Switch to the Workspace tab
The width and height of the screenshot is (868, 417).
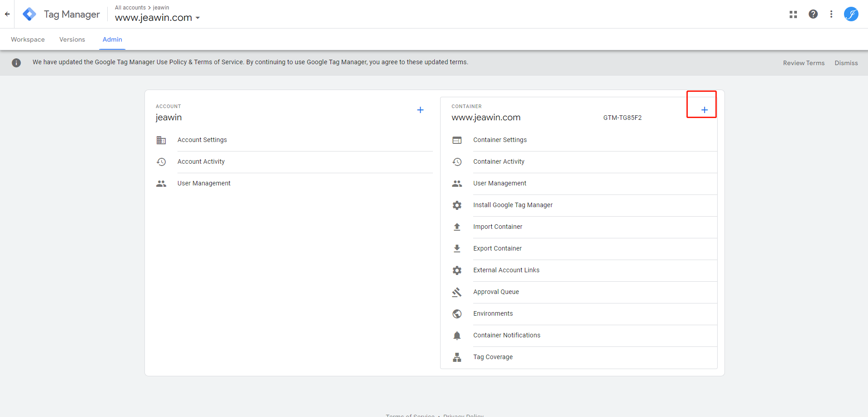coord(28,39)
